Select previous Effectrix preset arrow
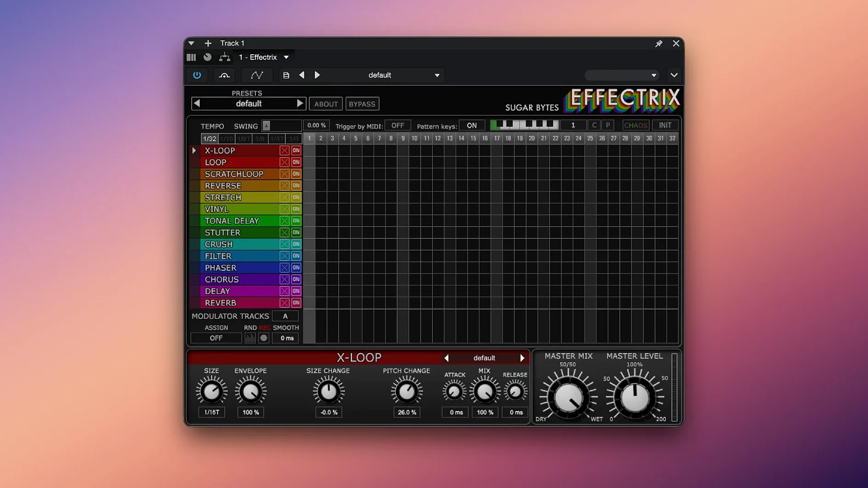 197,103
